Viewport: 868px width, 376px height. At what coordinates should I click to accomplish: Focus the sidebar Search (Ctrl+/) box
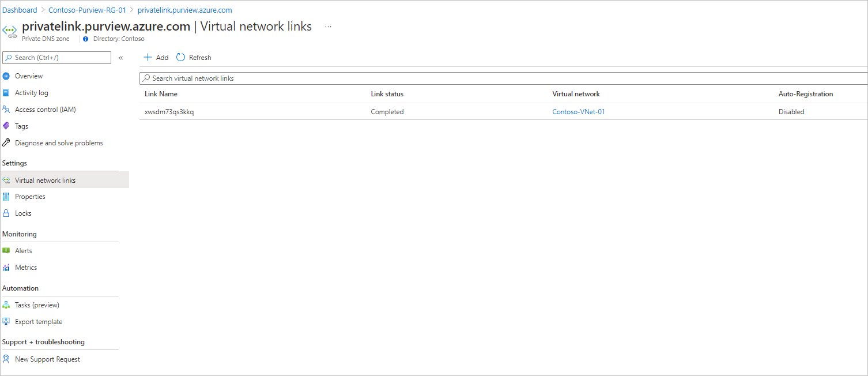coord(58,58)
